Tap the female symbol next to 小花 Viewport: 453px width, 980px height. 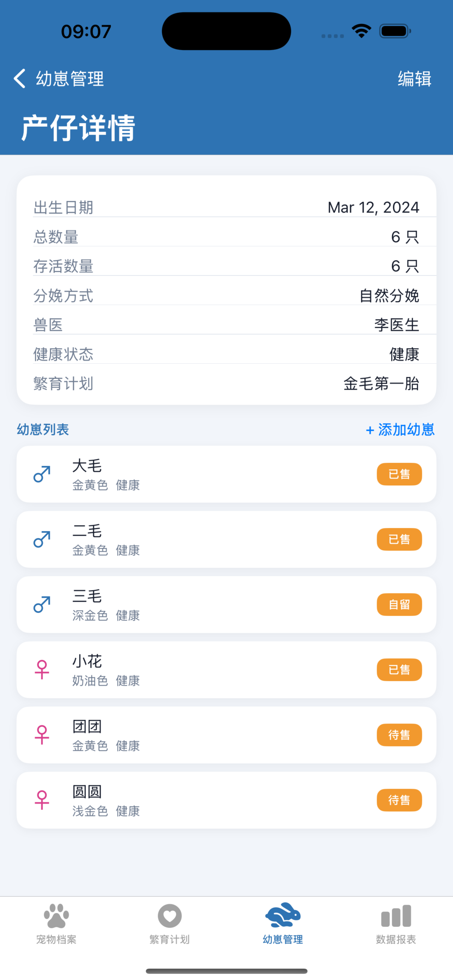pos(42,670)
